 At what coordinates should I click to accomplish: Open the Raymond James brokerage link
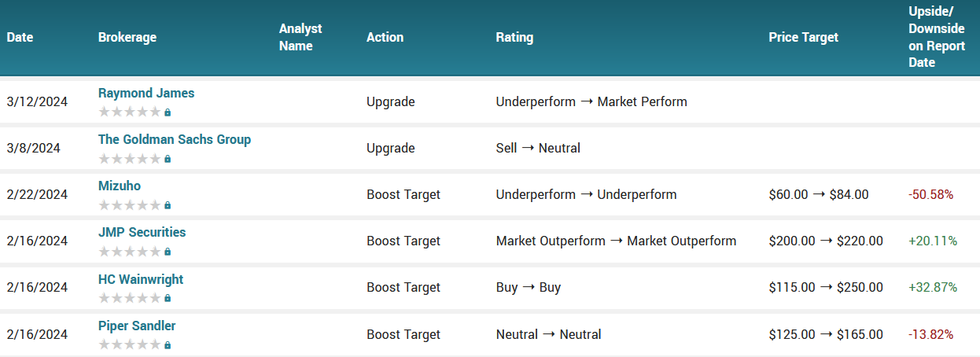click(146, 93)
